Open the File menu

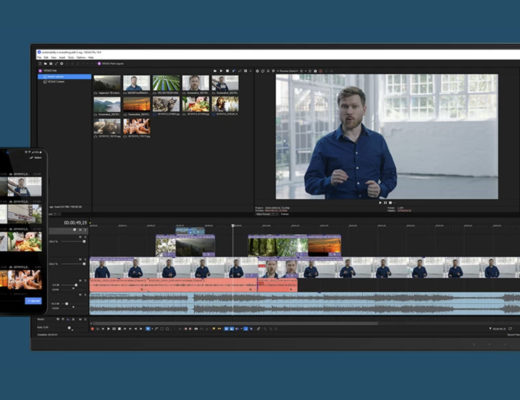click(39, 57)
